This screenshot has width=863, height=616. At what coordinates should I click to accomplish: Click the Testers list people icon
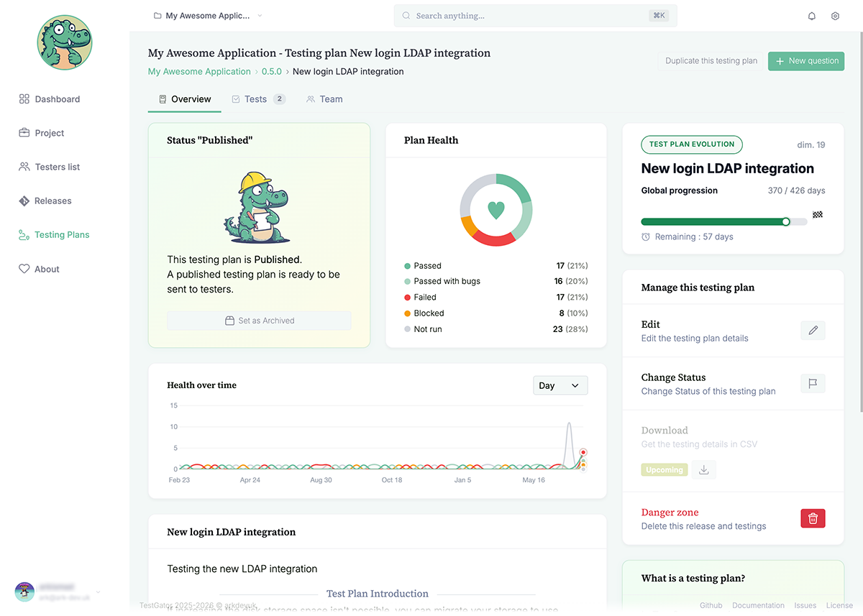[x=24, y=167]
